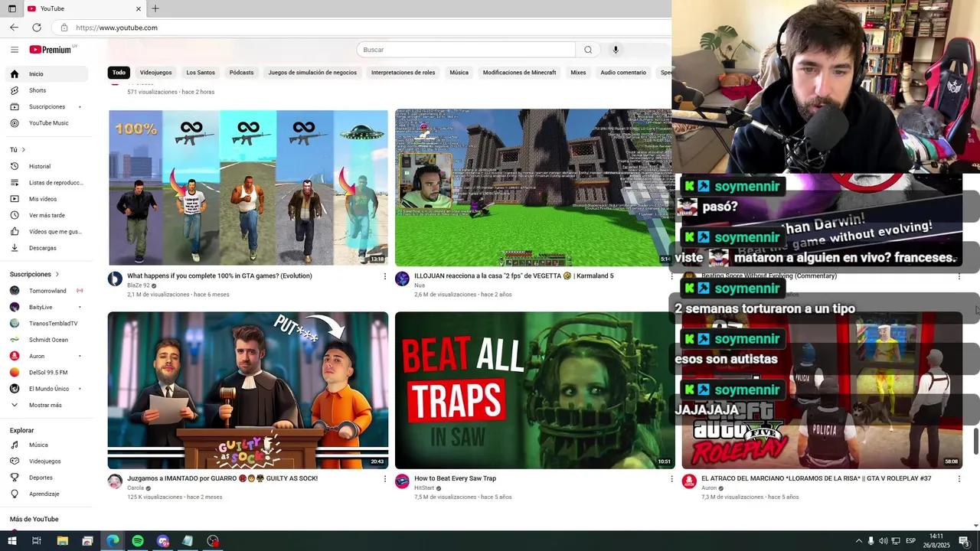Open 'How to Beat Every Saw Trap' title
Viewport: 980px width, 551px height.
[455, 478]
